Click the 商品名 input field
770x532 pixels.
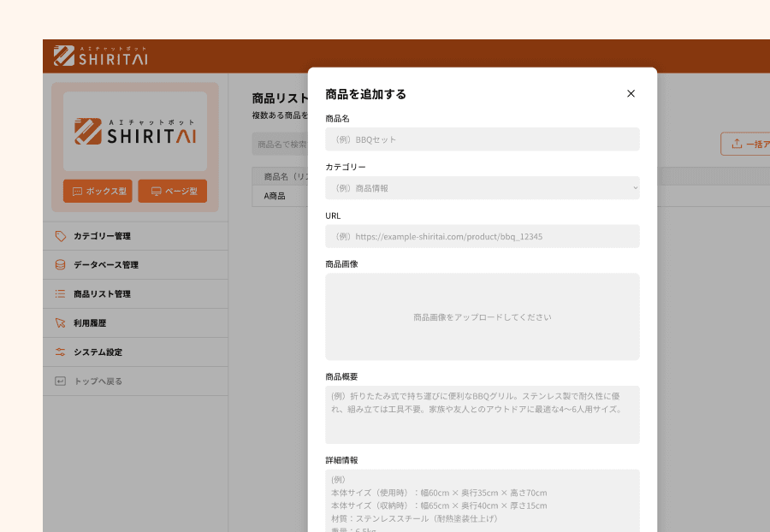coord(482,139)
